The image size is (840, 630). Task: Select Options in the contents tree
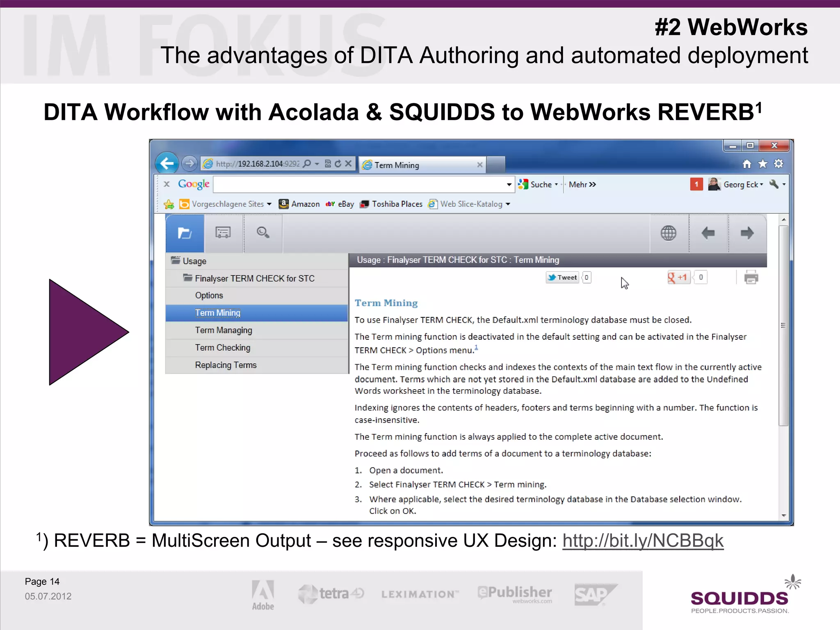pos(257,295)
